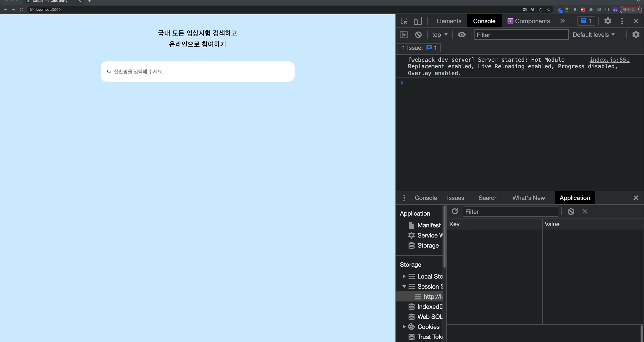Switch to the Search drawer tab

[x=488, y=198]
